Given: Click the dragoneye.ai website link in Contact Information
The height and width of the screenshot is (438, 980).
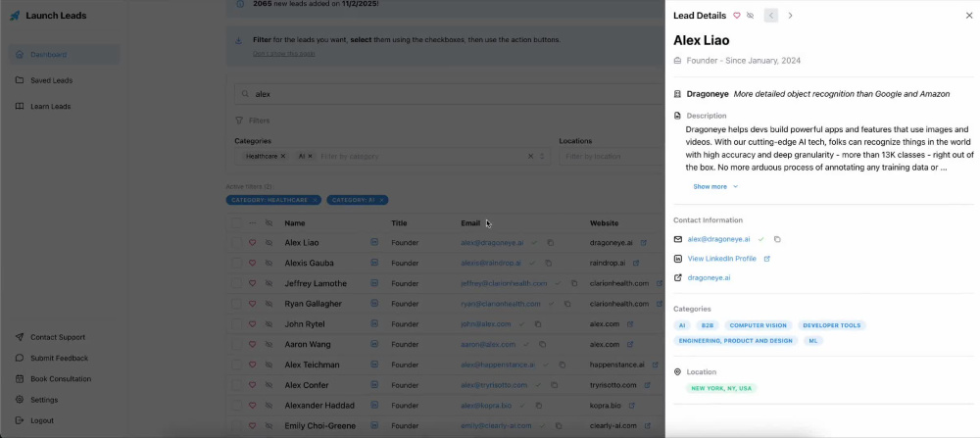Looking at the screenshot, I should (x=709, y=278).
